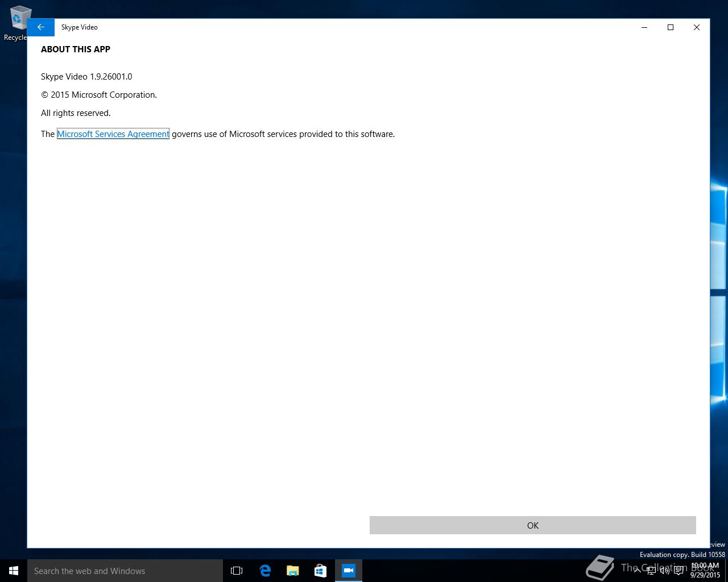
Task: Open the Windows Store taskbar icon
Action: point(320,571)
